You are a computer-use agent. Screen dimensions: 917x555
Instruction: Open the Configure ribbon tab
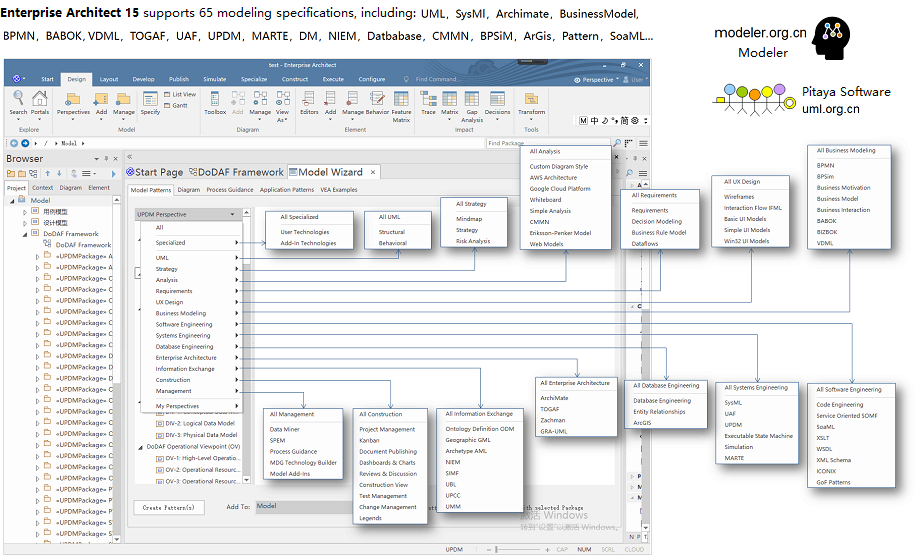click(x=372, y=79)
